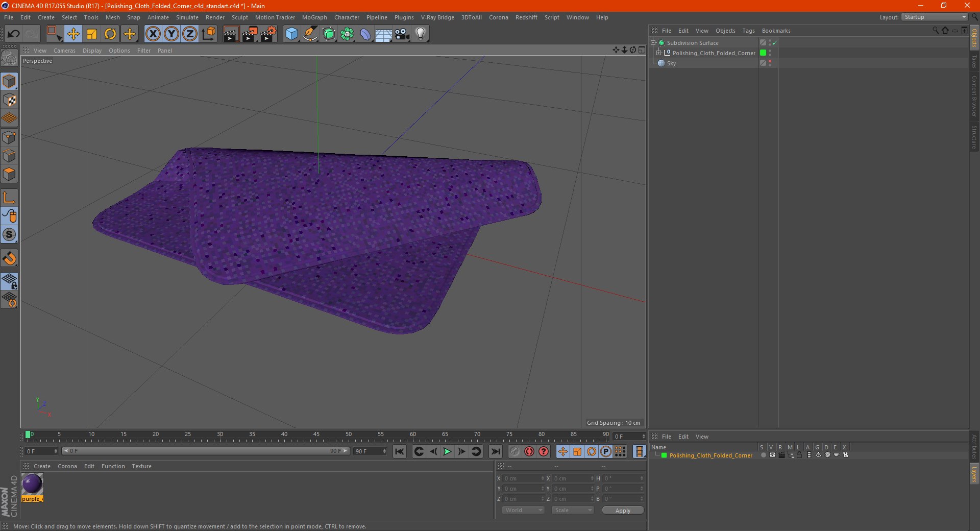
Task: Select the Scale tool in top toolbar
Action: pyautogui.click(x=92, y=34)
